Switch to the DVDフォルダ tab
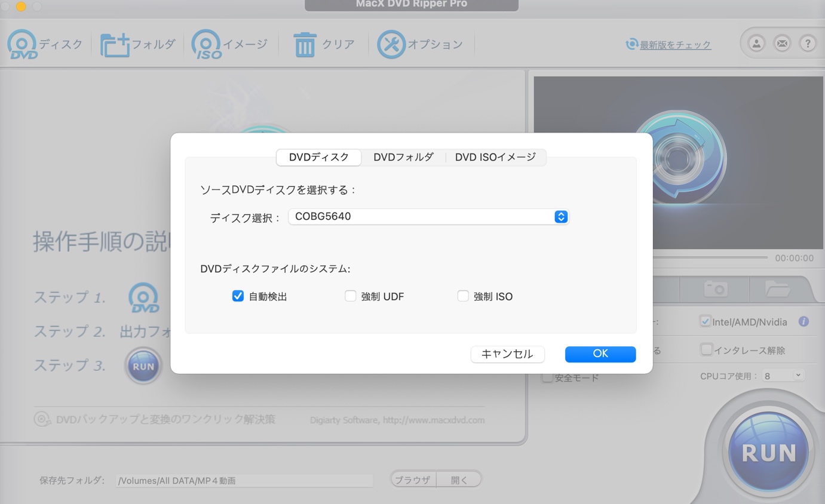 point(403,157)
